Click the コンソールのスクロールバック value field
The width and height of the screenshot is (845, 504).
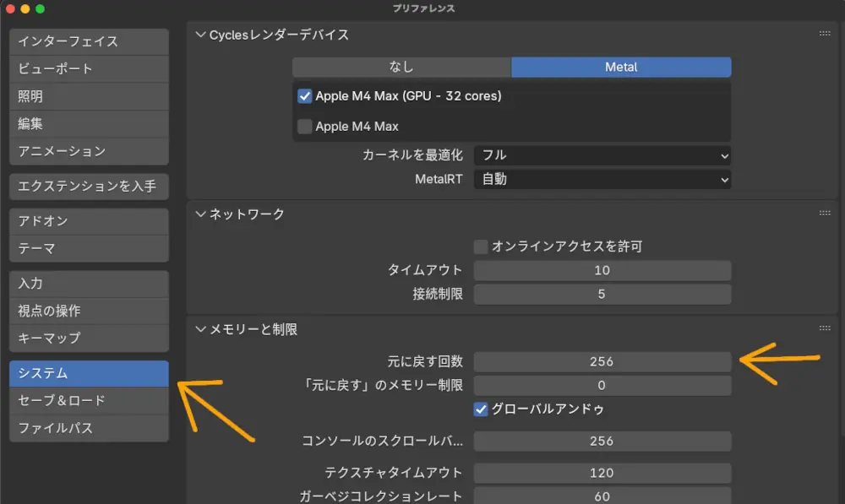click(602, 441)
